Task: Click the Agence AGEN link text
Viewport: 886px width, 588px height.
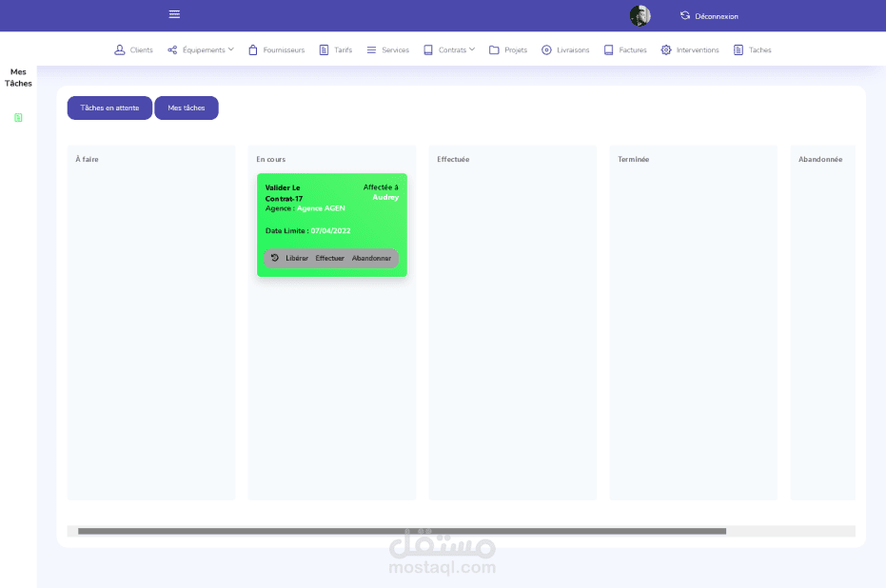Action: (x=321, y=208)
